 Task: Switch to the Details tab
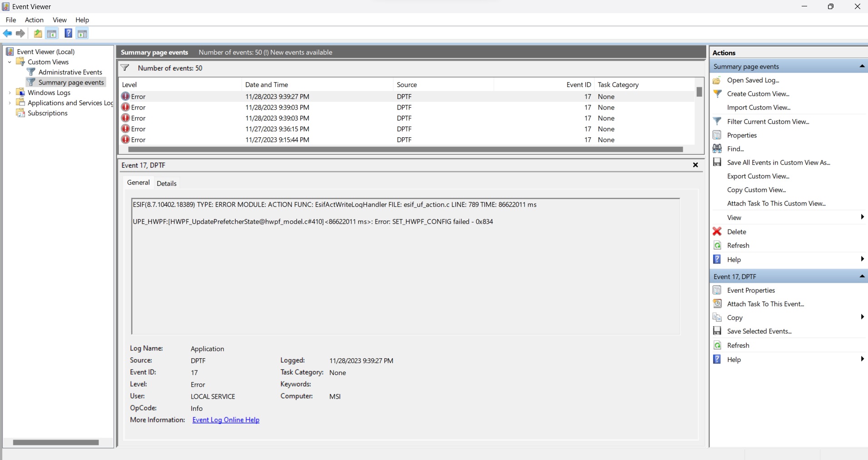167,183
